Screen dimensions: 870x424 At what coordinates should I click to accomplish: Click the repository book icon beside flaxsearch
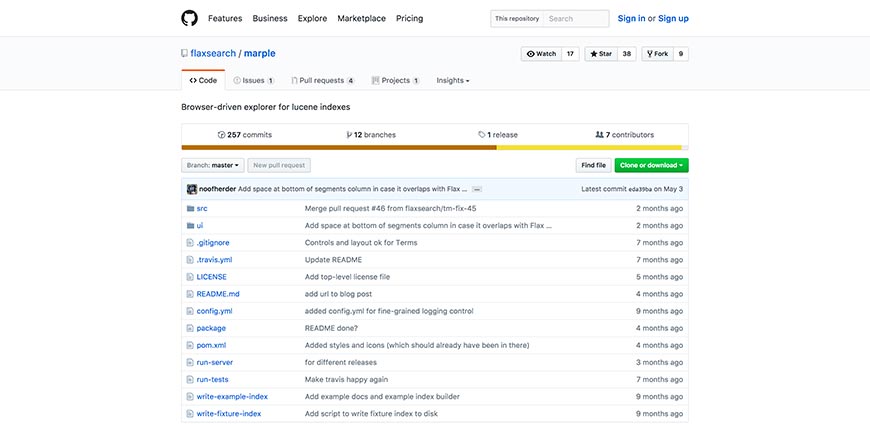184,53
